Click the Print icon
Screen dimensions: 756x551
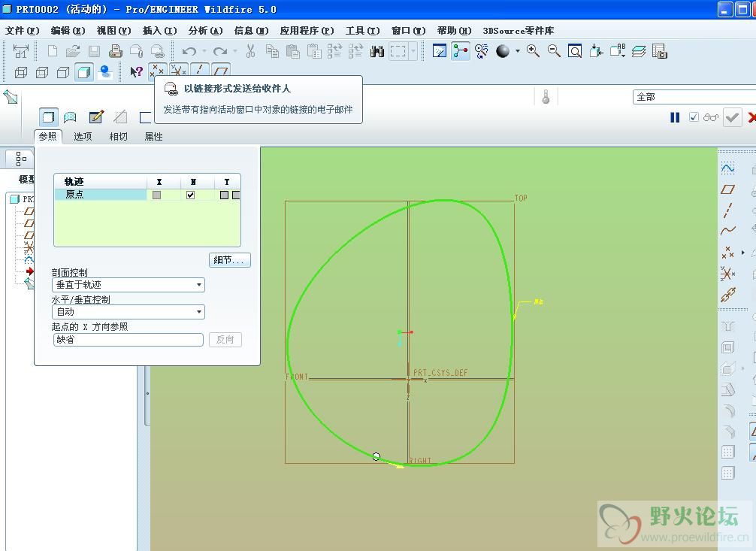(115, 50)
